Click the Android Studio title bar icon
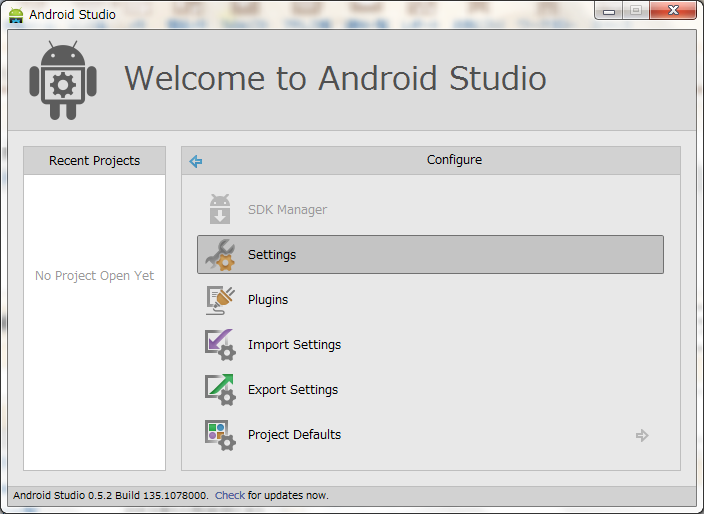Screen dimensions: 704x514 (16, 15)
